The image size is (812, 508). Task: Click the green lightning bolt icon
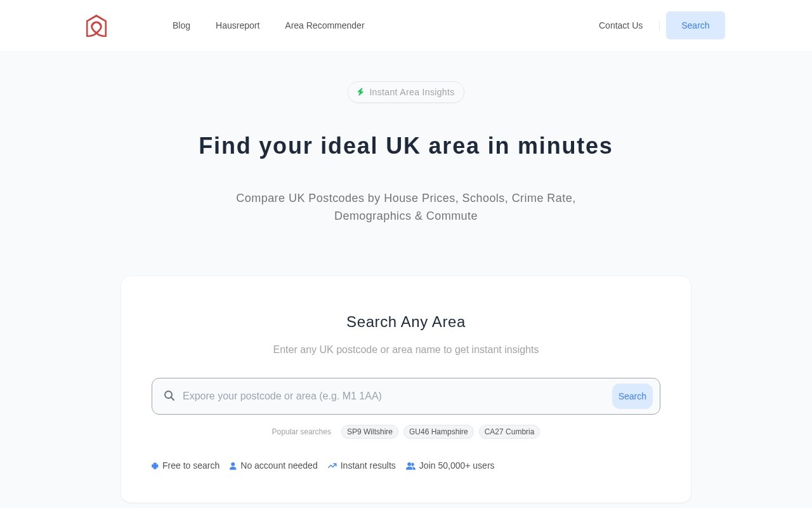(360, 92)
